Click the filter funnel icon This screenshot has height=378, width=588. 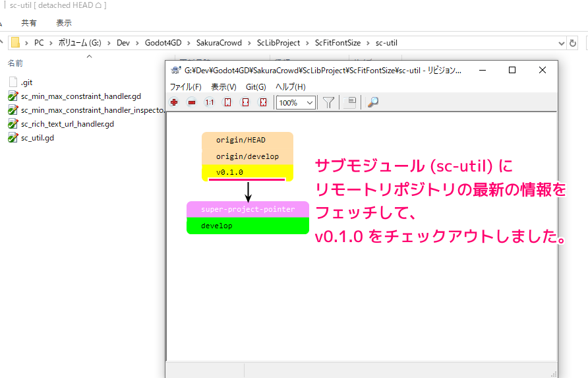click(x=328, y=102)
